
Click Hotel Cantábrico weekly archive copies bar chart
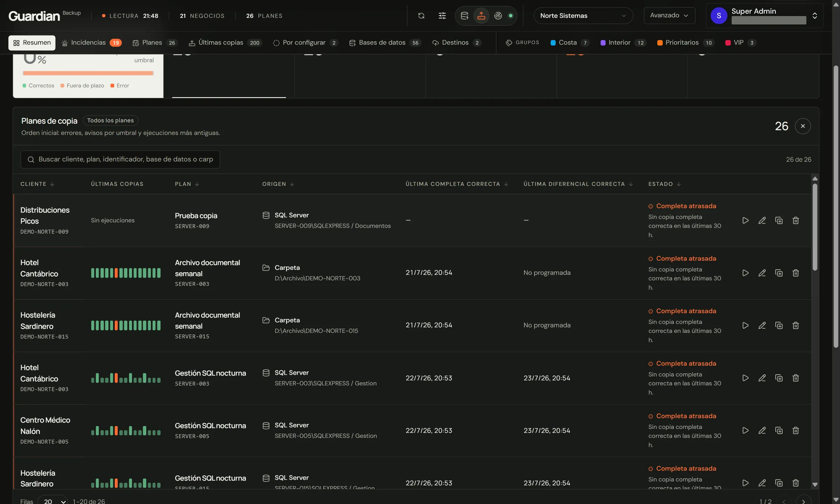126,273
